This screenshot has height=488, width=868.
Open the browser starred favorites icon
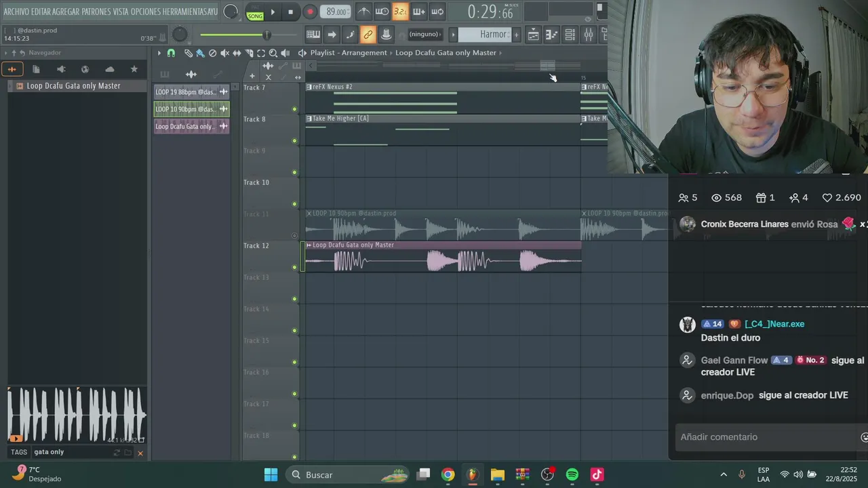(x=134, y=69)
